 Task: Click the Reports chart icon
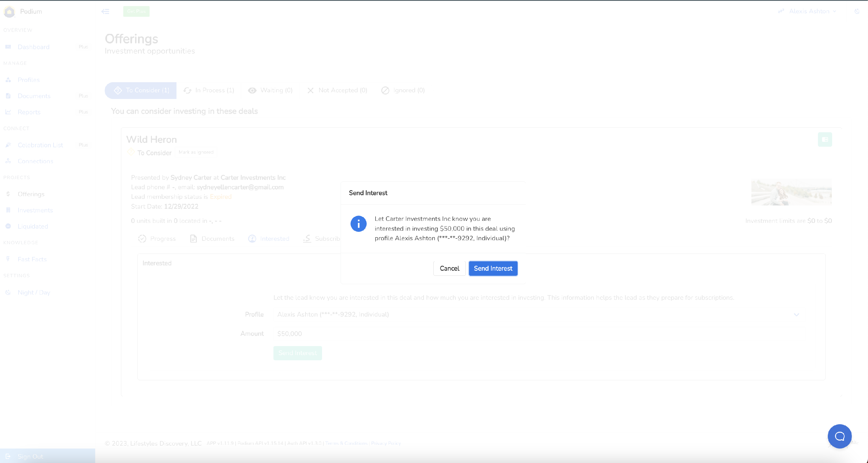coord(8,112)
